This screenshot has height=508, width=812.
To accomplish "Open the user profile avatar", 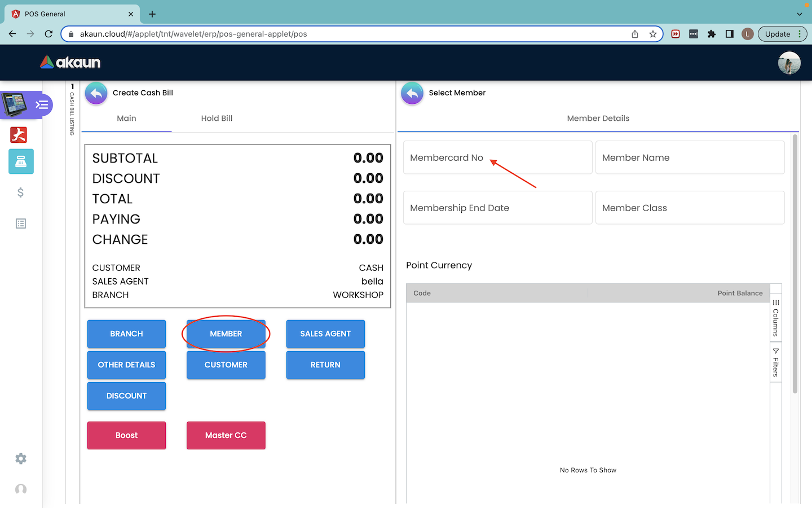I will (x=789, y=63).
